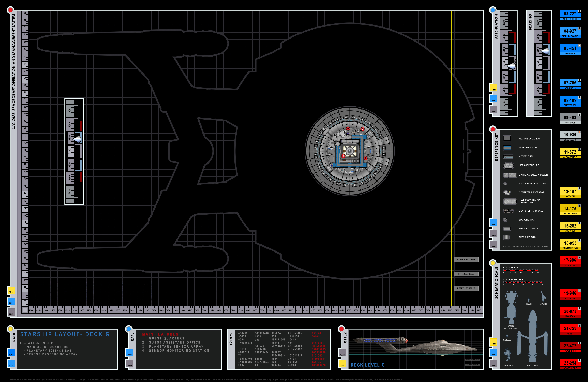Click the blue 0330 tab beside Main Features
The image size is (588, 382).
pyautogui.click(x=130, y=353)
